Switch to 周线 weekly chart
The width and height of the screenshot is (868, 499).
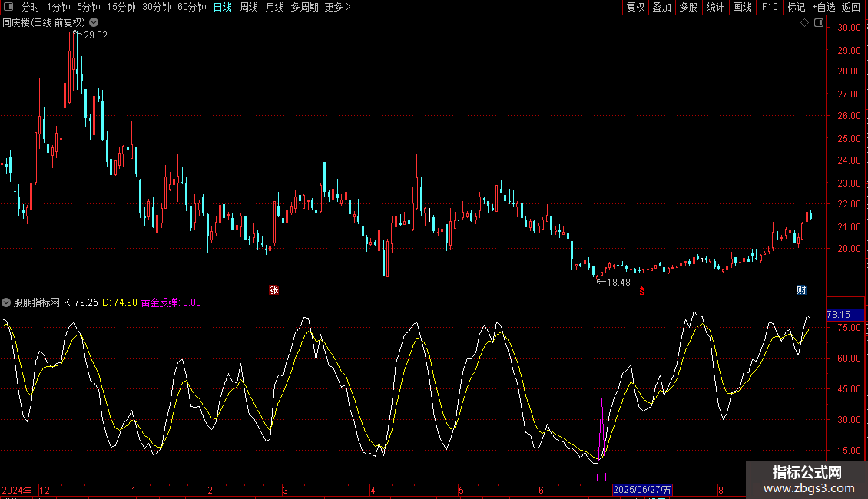tap(249, 7)
